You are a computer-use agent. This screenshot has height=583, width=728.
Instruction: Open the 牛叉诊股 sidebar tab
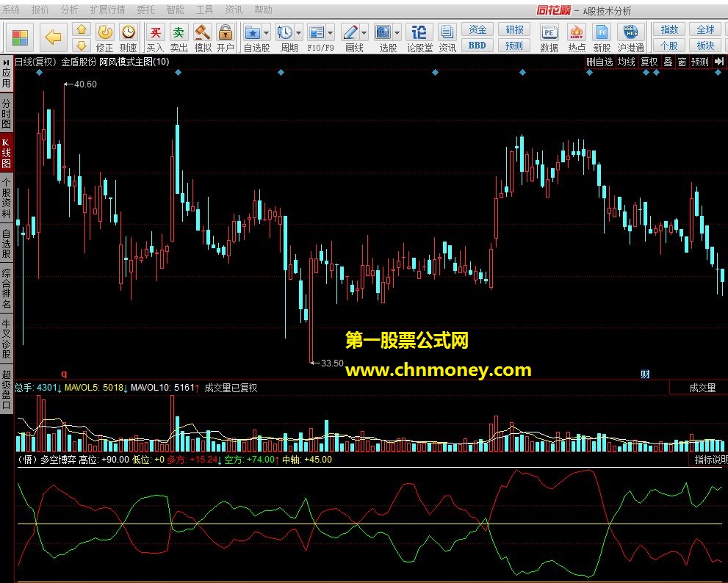pos(6,339)
